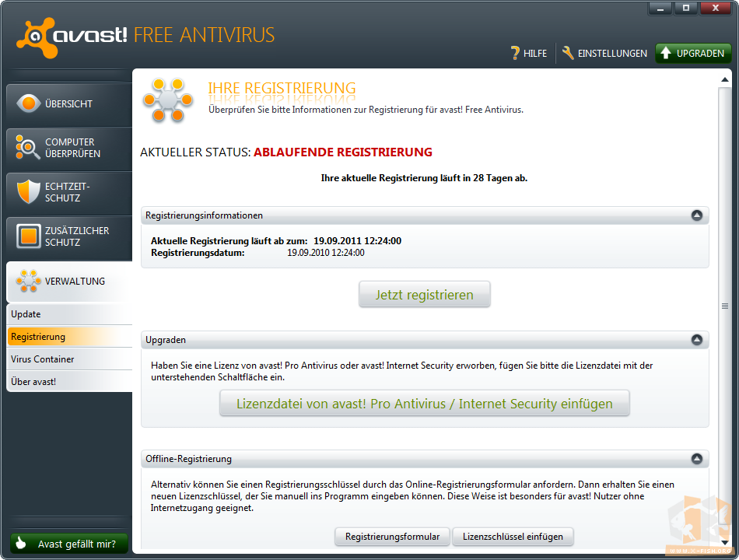Click the Übersicht eye icon
The image size is (739, 560).
point(28,103)
